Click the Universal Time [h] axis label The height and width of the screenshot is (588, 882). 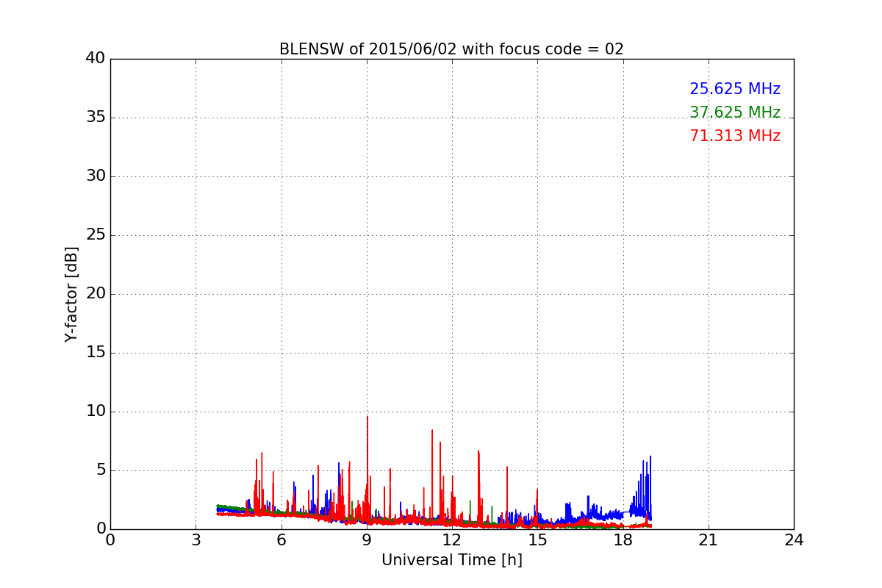tap(451, 560)
